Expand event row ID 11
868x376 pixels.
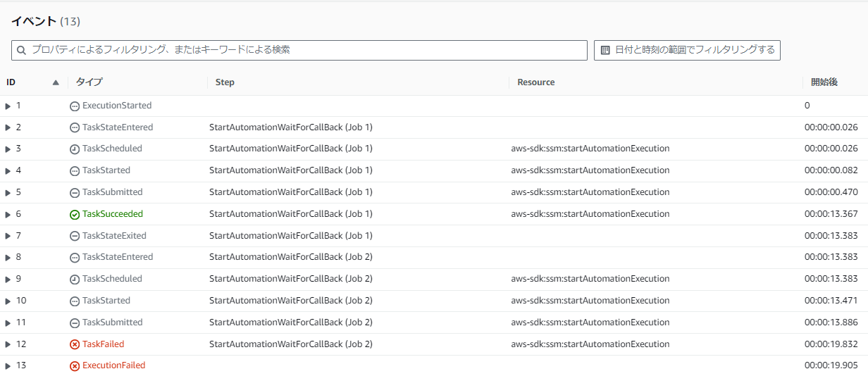click(8, 322)
